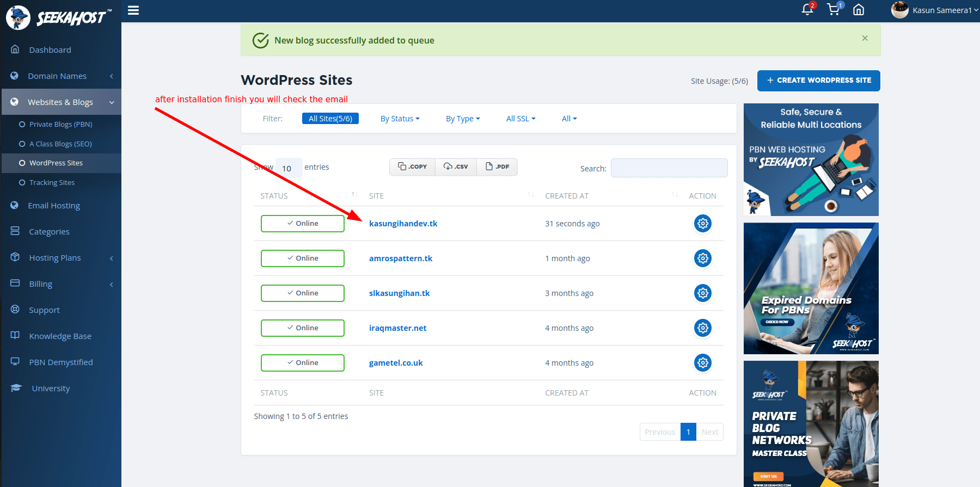Focus the Search input field

(x=669, y=168)
